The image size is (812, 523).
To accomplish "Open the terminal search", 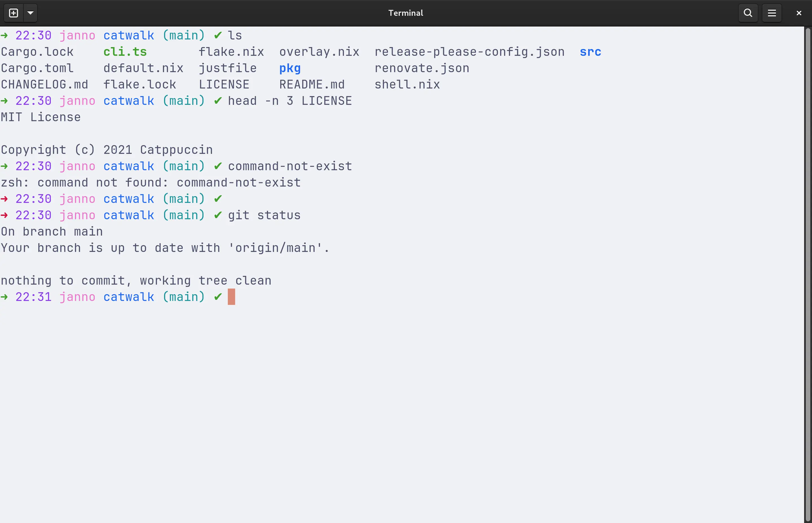I will click(x=748, y=13).
